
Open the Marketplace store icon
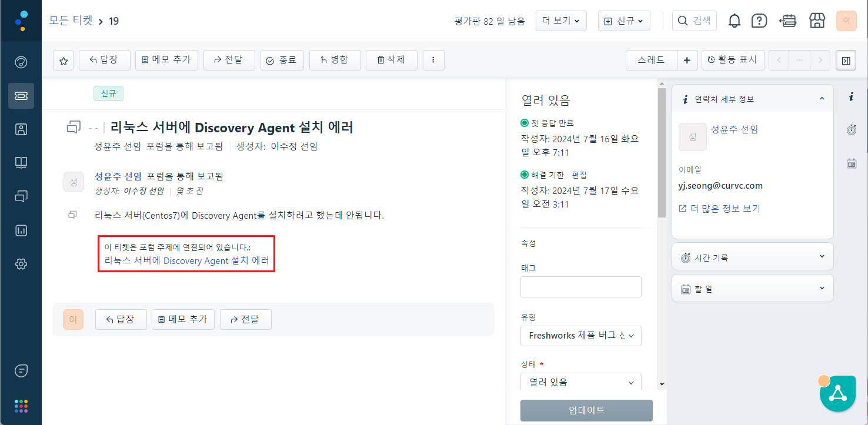click(817, 21)
